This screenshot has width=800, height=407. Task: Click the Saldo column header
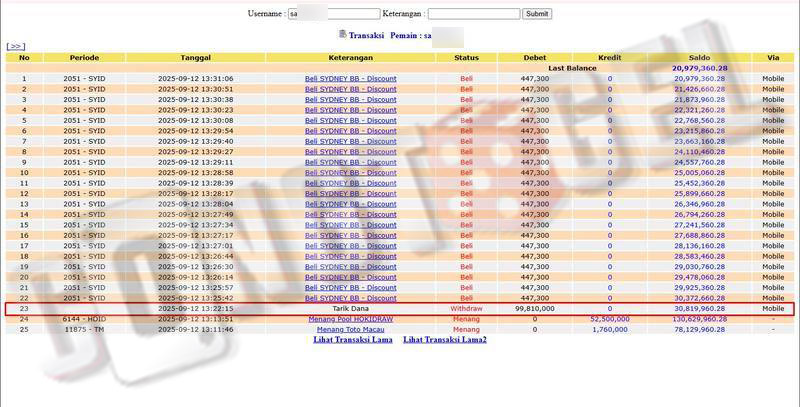pos(699,57)
